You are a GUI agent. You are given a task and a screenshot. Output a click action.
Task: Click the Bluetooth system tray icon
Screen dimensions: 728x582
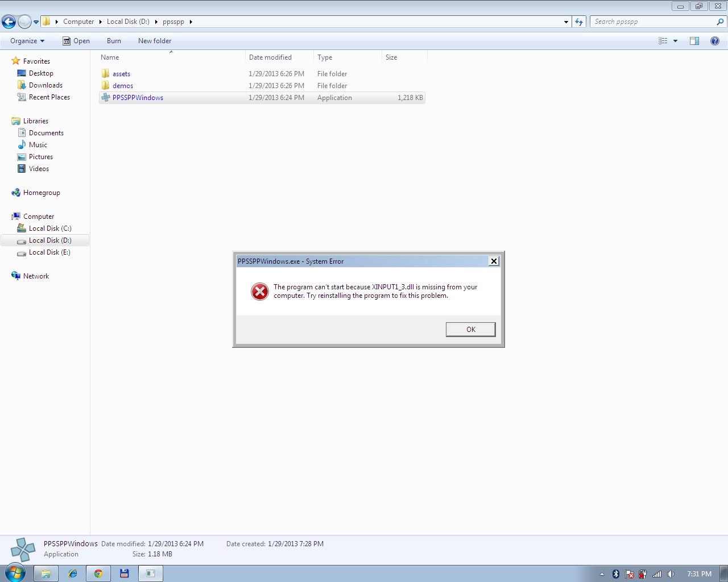[615, 574]
